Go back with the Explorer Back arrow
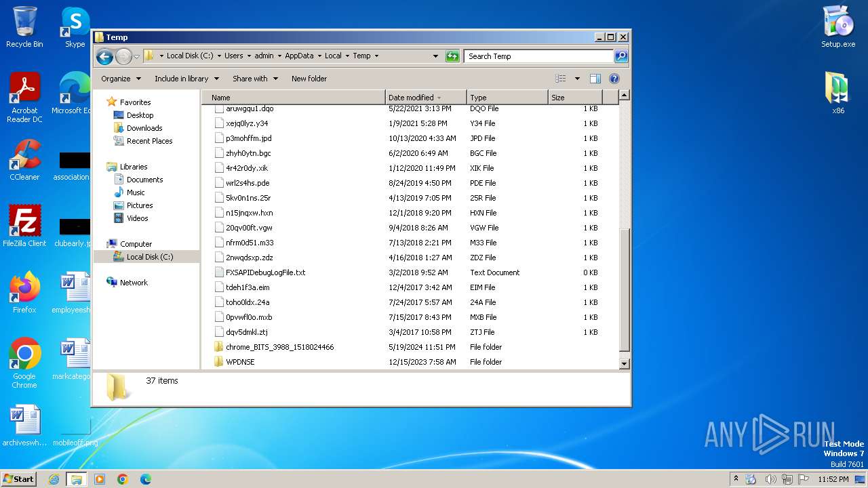This screenshot has height=488, width=868. pyautogui.click(x=104, y=56)
